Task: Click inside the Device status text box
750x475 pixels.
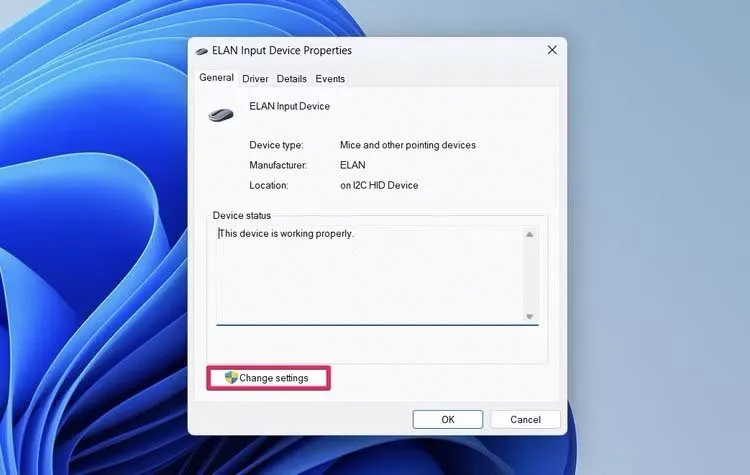Action: coord(370,285)
